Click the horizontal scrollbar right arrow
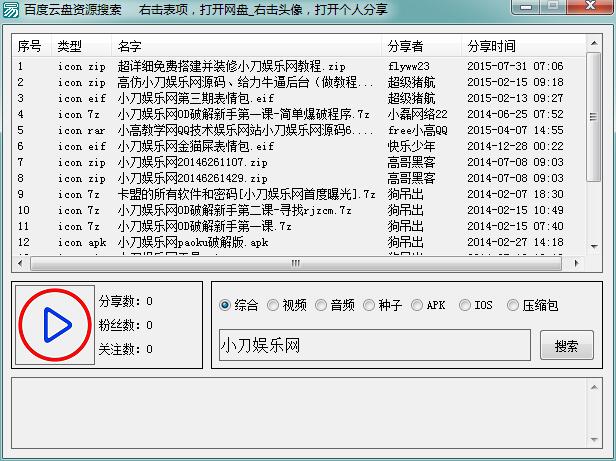 pos(576,263)
